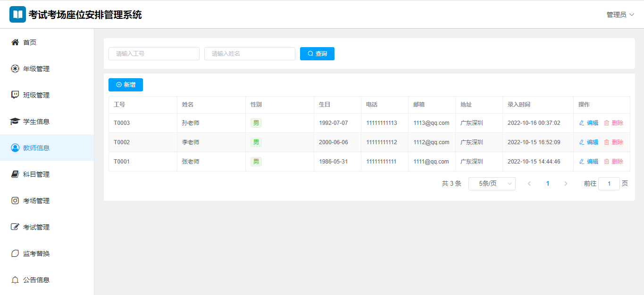Click the home icon beside 首页

pos(15,42)
